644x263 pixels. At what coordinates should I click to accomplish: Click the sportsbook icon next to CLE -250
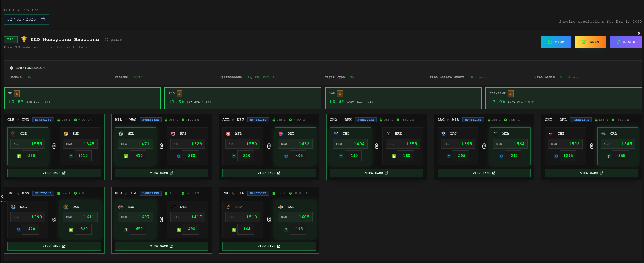tap(19, 156)
